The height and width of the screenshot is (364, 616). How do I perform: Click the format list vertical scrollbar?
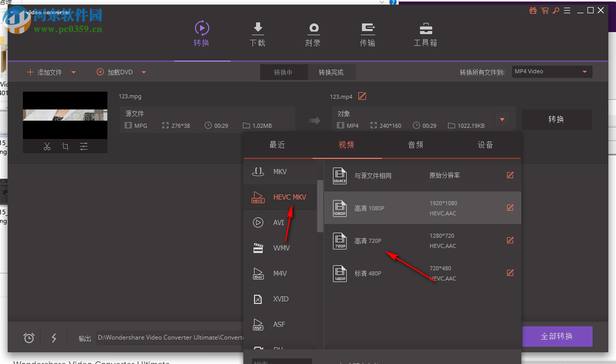[320, 206]
